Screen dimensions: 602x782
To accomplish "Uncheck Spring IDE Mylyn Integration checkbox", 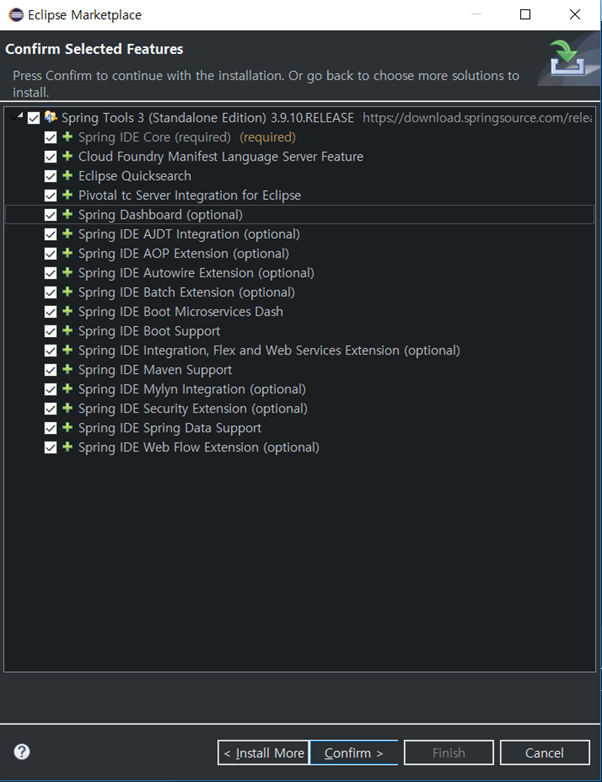I will pyautogui.click(x=50, y=390).
